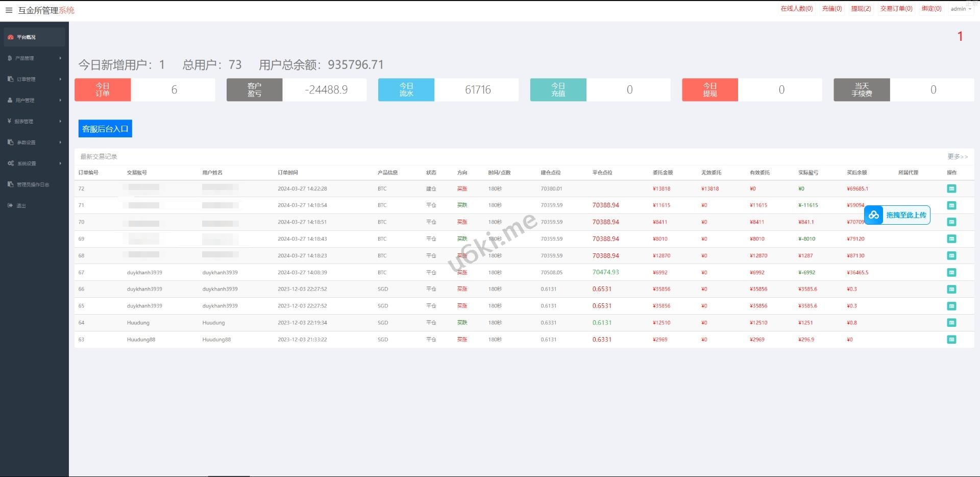Image resolution: width=980 pixels, height=477 pixels.
Task: Click the 今日订单 red stat tile
Action: pyautogui.click(x=103, y=90)
